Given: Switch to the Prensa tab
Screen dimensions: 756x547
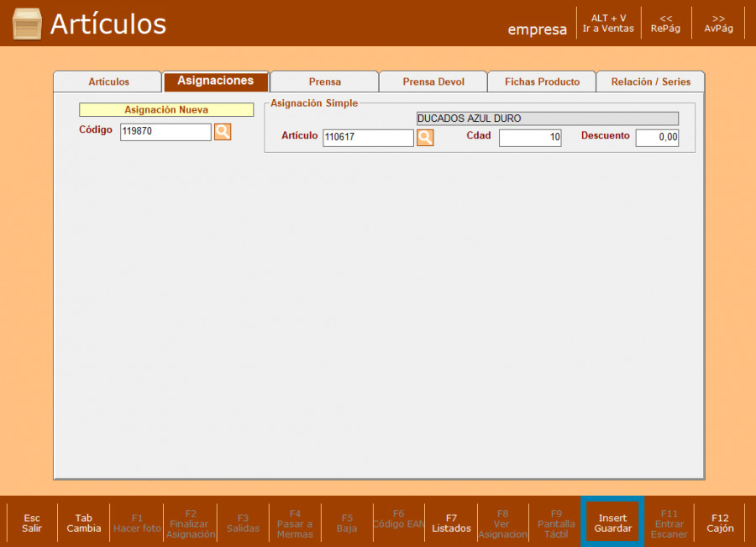Looking at the screenshot, I should 324,82.
